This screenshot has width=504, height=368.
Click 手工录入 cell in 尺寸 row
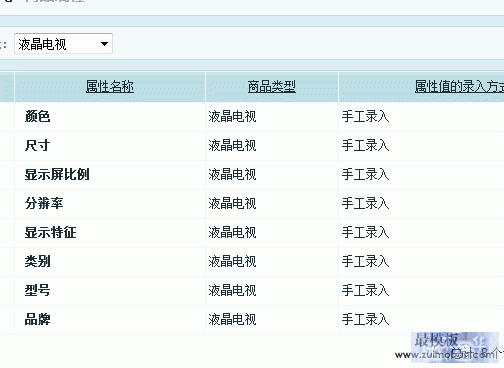pyautogui.click(x=365, y=146)
